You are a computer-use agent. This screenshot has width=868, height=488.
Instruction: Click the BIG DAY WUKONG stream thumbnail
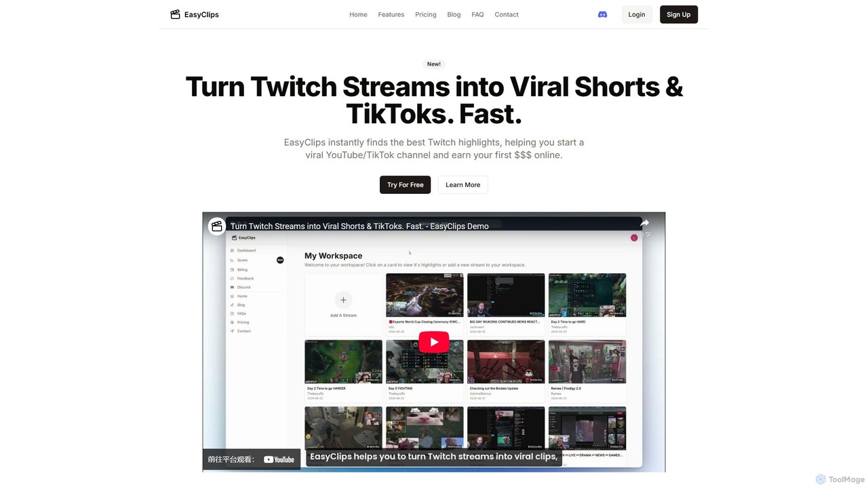coord(506,295)
